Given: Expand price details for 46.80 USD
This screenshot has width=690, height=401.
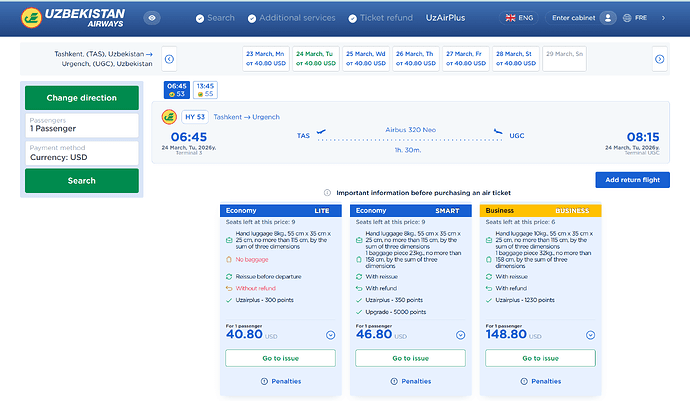Looking at the screenshot, I should pos(460,335).
